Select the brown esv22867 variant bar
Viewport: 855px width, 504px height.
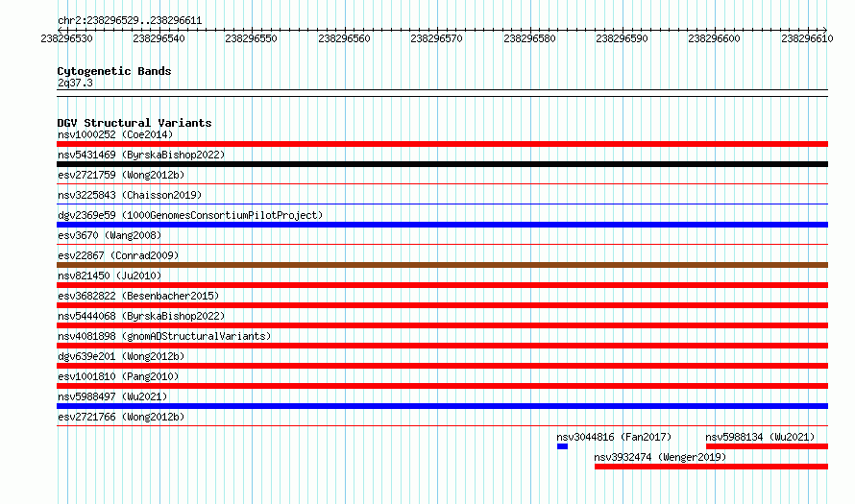pos(442,265)
